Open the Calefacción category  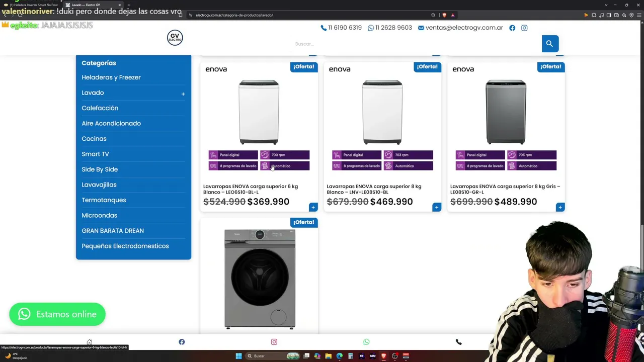[x=100, y=108]
